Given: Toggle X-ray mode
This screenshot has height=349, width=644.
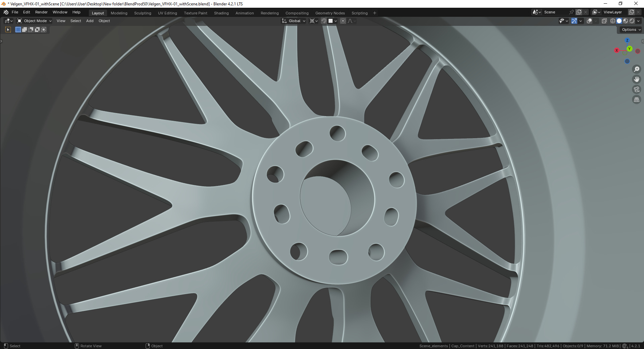Looking at the screenshot, I should point(604,21).
